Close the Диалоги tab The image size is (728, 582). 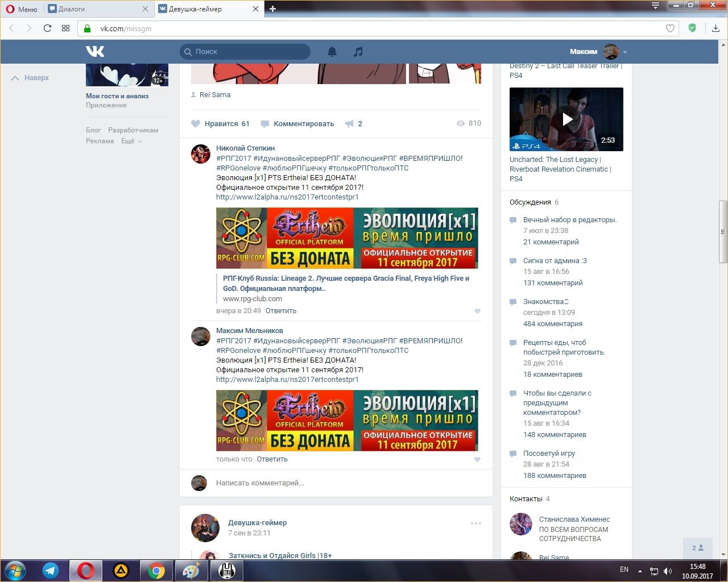145,9
